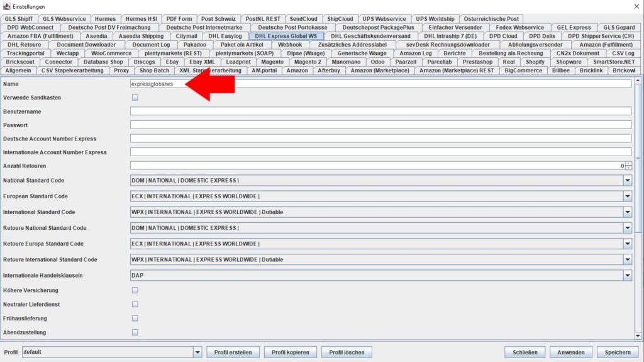Switch to the CSV Stapelverarbeitung tab
This screenshot has width=644, height=362.
pos(72,71)
